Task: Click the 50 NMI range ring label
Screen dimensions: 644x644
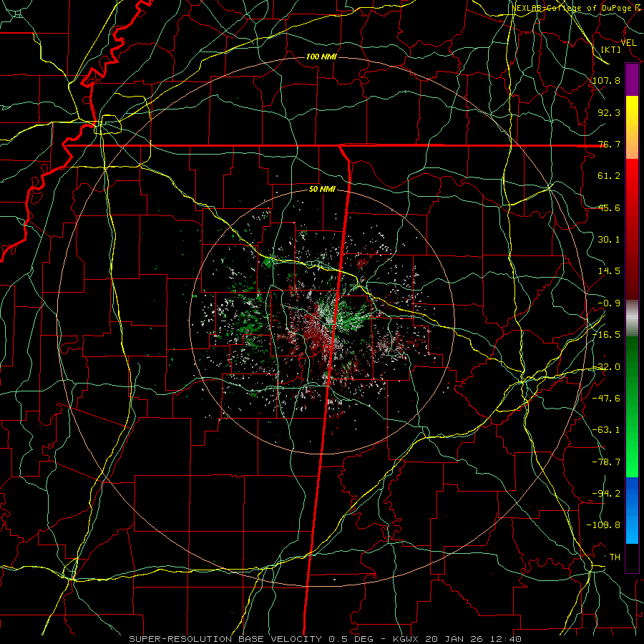Action: (x=322, y=190)
